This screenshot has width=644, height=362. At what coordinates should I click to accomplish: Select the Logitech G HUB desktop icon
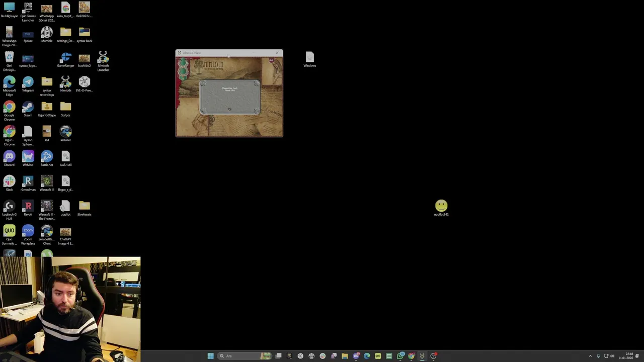(x=9, y=210)
